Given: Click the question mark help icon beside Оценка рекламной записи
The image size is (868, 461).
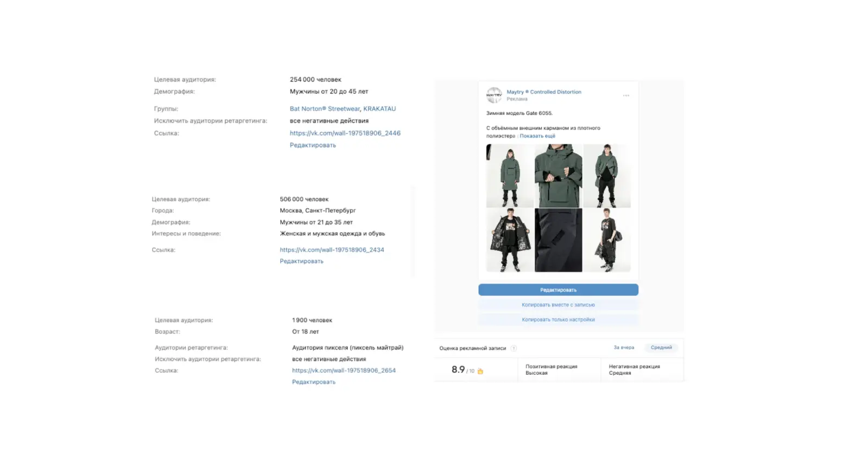Looking at the screenshot, I should click(x=514, y=348).
